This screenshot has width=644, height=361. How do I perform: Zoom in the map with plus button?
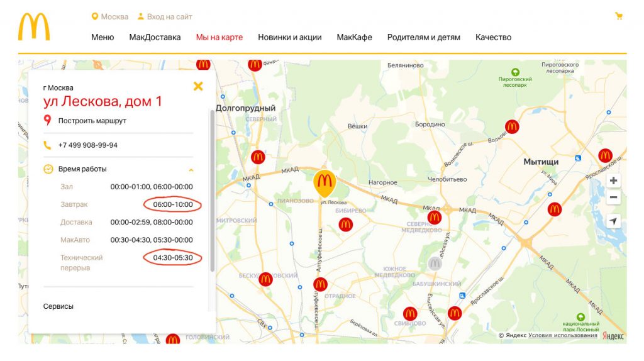[613, 181]
